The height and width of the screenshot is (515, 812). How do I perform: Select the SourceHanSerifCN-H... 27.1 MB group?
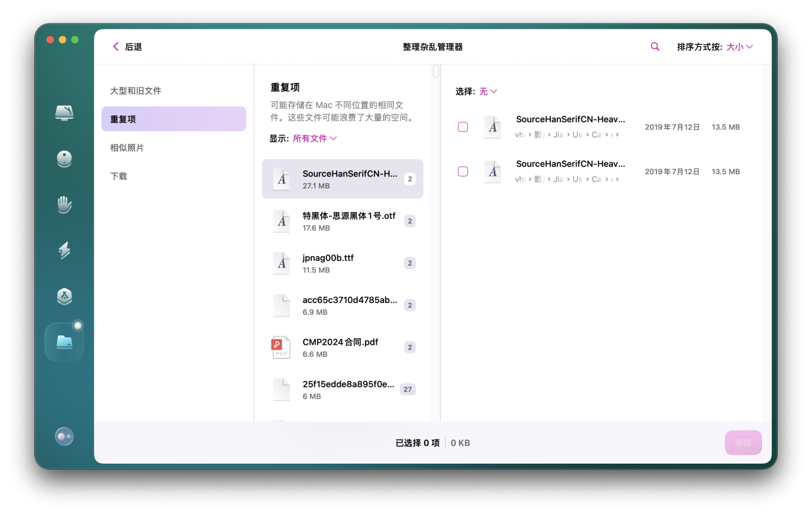[343, 179]
